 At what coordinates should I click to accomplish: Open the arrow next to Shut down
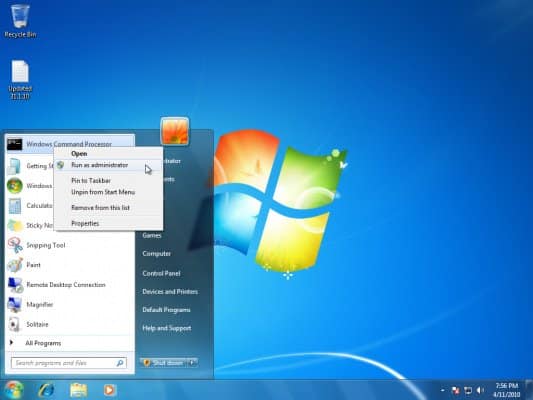coord(192,363)
